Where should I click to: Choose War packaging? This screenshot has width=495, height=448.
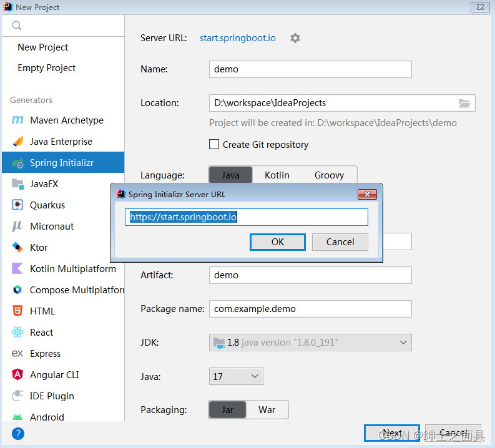(267, 409)
